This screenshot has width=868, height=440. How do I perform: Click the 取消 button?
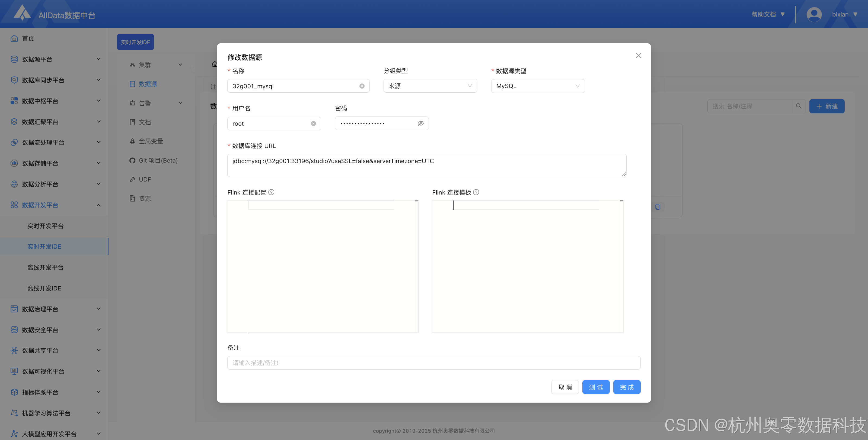point(565,387)
